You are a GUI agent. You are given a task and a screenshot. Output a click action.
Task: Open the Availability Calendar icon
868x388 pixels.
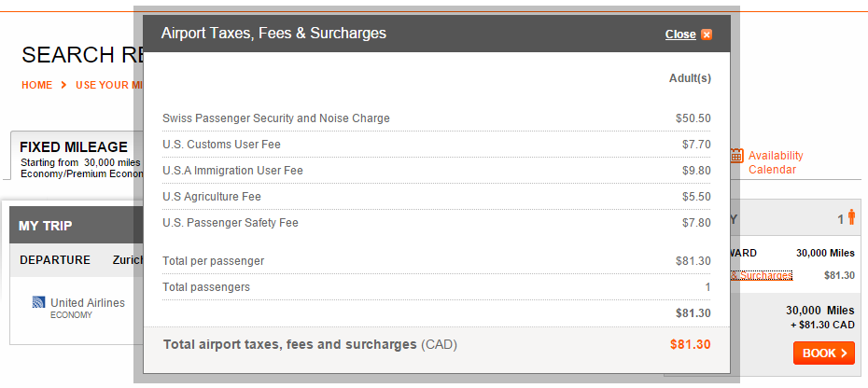point(736,156)
